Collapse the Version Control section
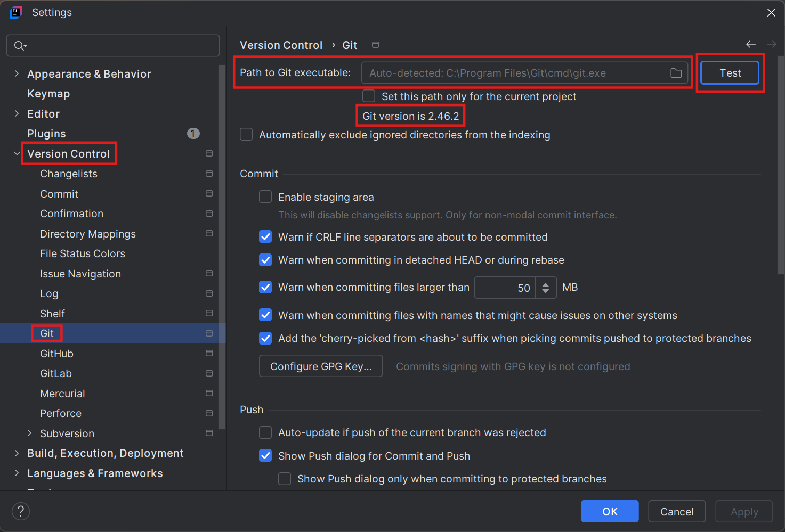This screenshot has width=785, height=532. [17, 153]
